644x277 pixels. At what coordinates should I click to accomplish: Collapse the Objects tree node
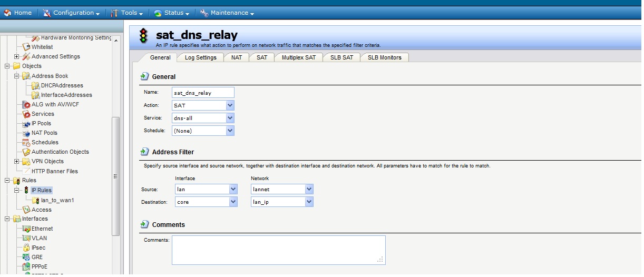click(7, 66)
